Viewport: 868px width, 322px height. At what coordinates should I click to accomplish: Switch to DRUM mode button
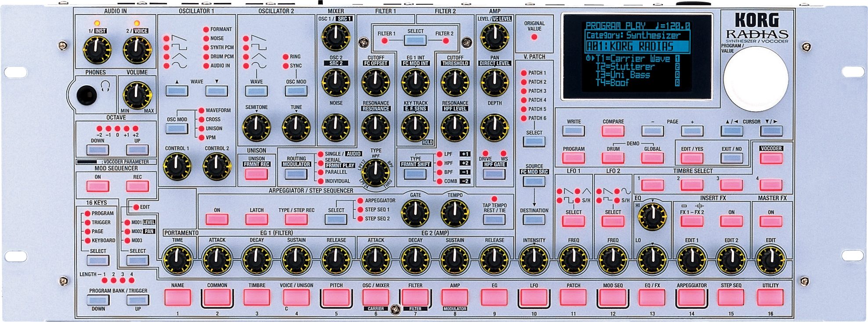tap(613, 158)
